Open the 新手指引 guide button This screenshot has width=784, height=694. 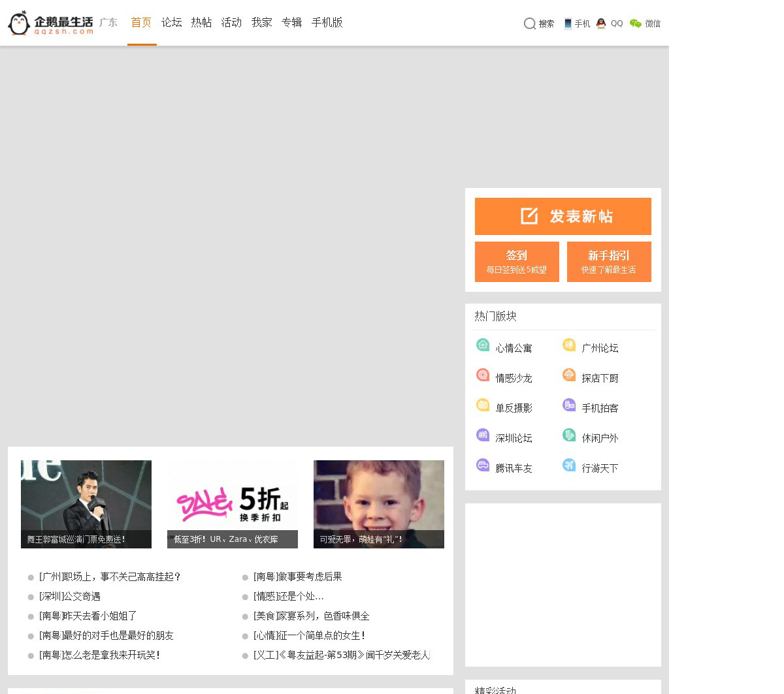point(609,262)
